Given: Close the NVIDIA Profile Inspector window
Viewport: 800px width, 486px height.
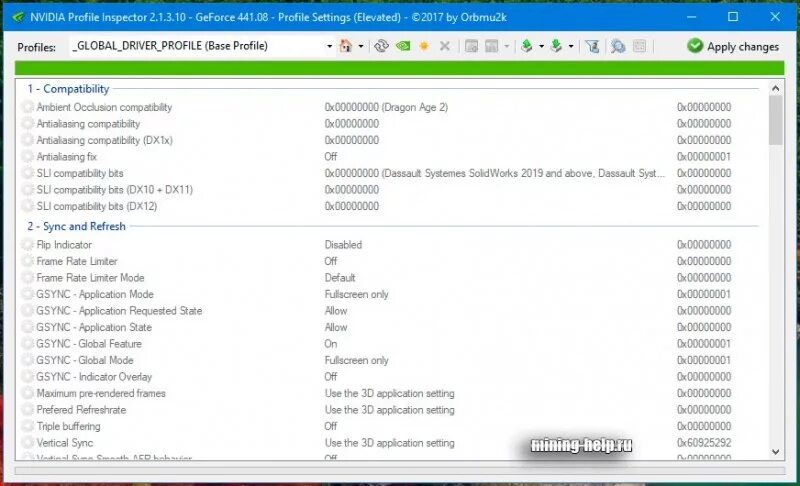Looking at the screenshot, I should (774, 17).
